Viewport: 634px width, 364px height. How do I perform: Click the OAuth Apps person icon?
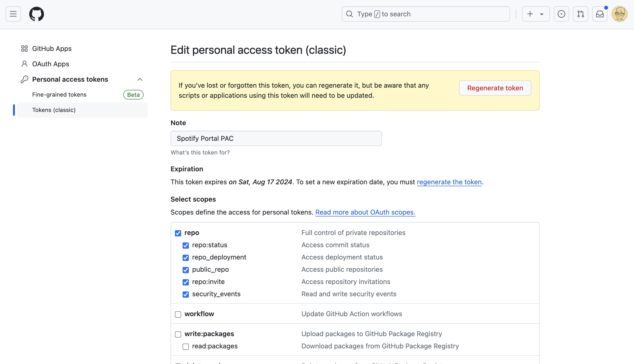click(25, 64)
